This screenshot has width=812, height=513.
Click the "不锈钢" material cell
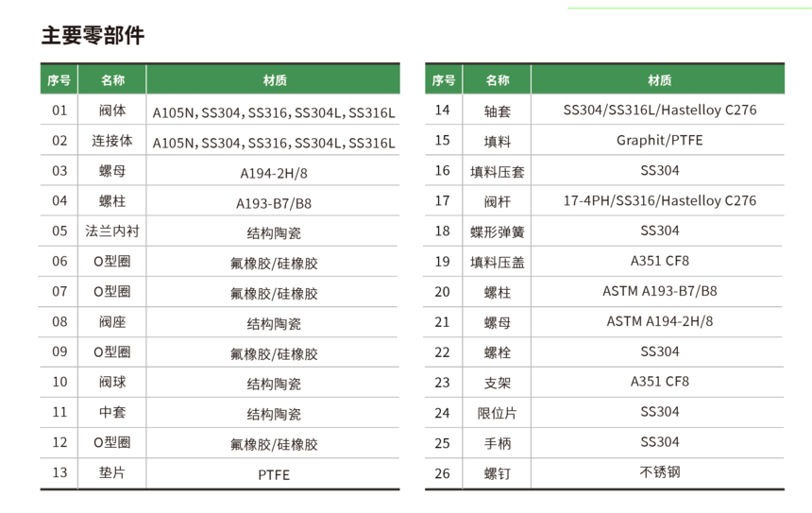point(659,472)
